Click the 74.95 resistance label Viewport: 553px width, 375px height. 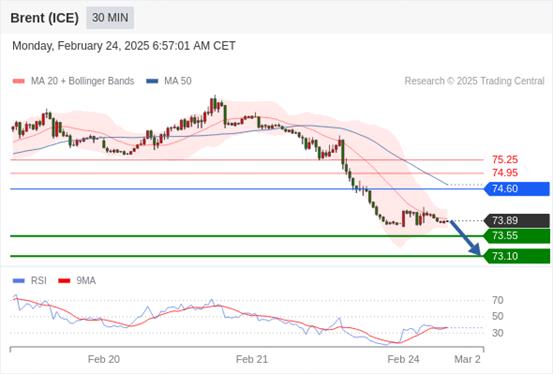(x=505, y=173)
